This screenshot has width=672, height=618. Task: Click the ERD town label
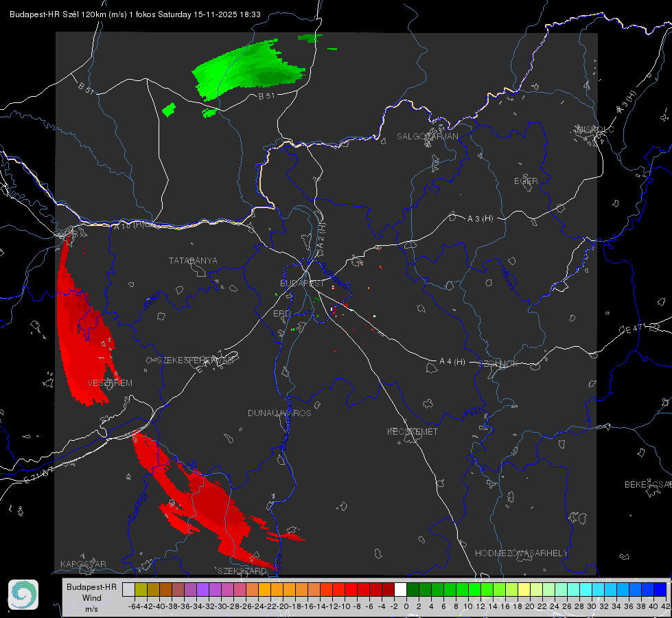click(x=281, y=314)
